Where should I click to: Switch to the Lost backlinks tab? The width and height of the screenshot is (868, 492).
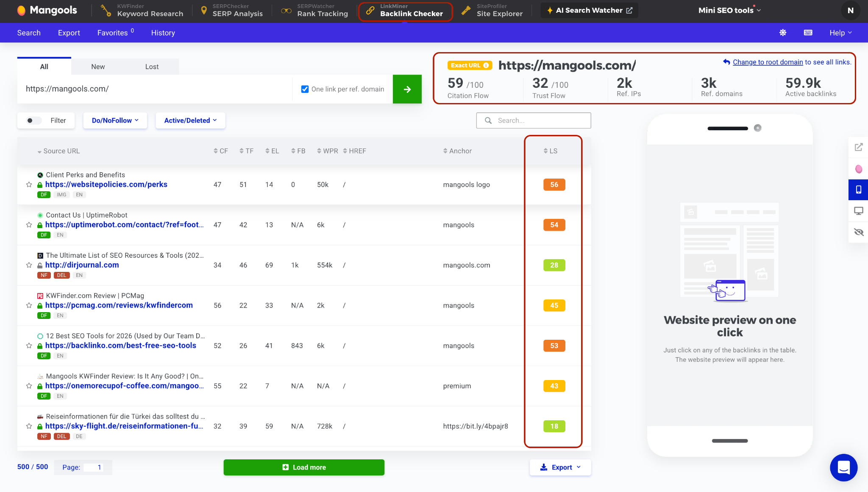tap(152, 67)
